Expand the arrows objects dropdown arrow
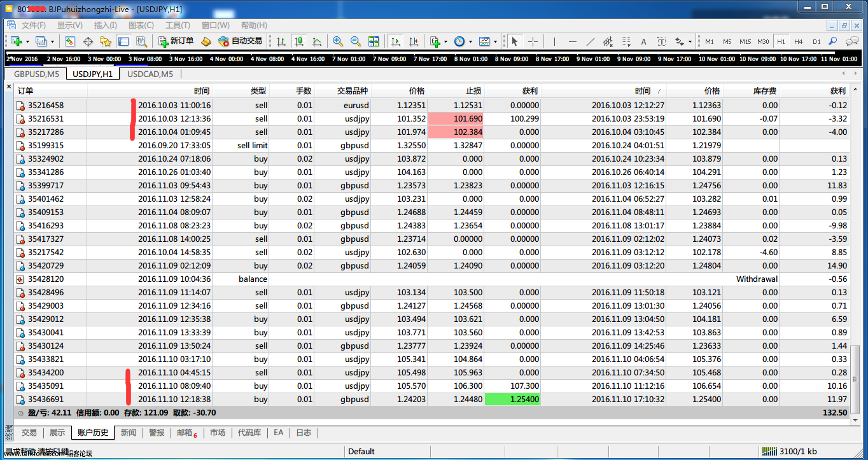The image size is (868, 460). pos(690,41)
